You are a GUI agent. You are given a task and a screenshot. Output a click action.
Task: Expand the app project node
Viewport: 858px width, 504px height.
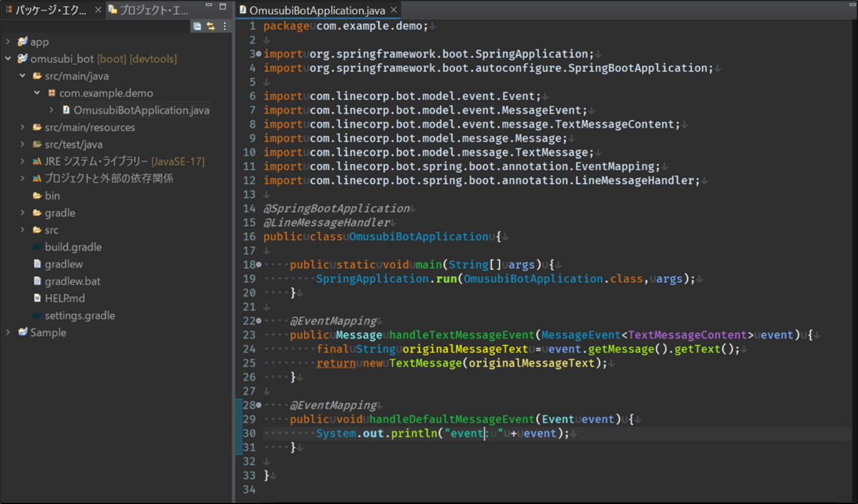coord(8,42)
